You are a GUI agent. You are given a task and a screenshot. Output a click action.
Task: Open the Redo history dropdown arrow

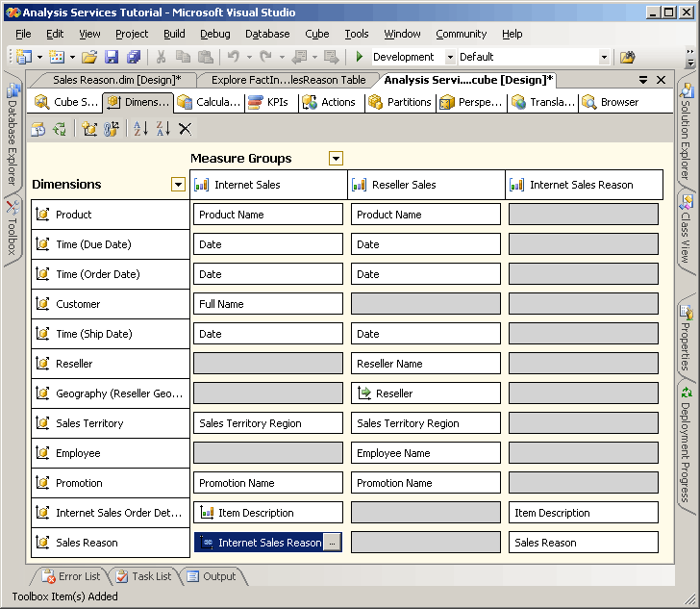(282, 57)
